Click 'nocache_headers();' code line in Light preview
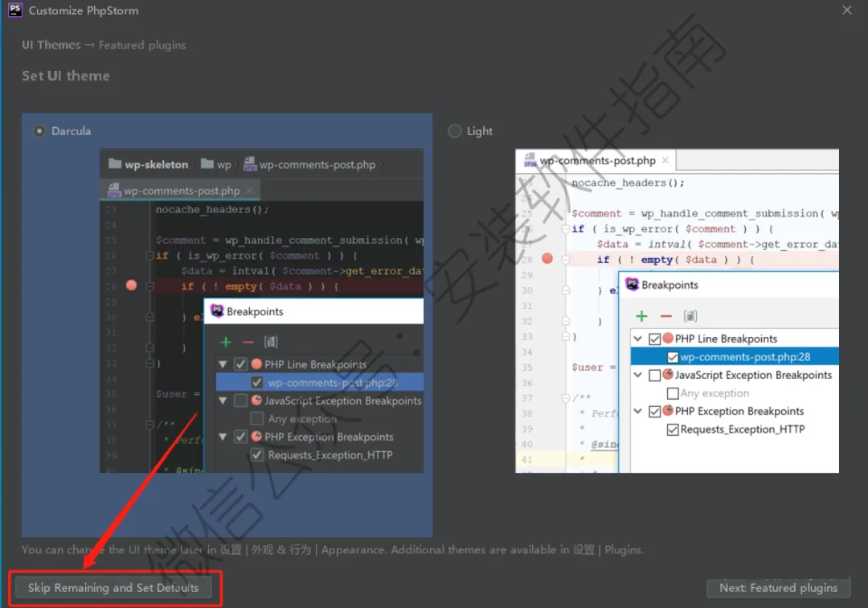The image size is (868, 608). (x=628, y=183)
